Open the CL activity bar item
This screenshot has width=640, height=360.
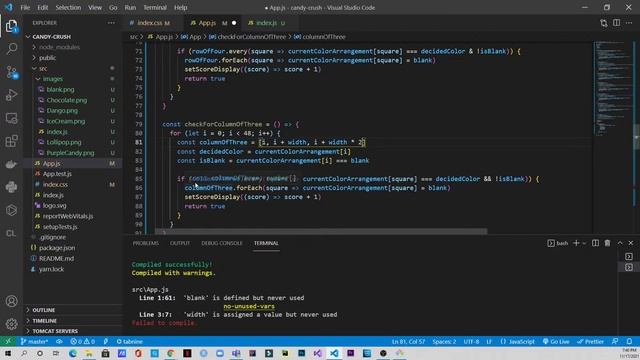(x=11, y=233)
